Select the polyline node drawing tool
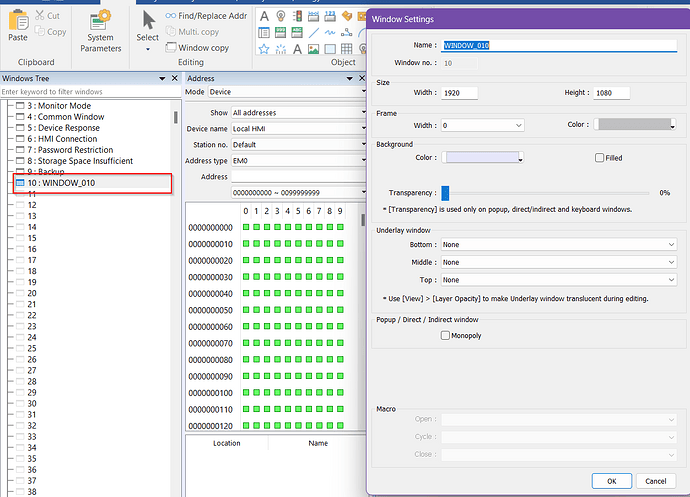Screen dimensions: 690x497 point(347,33)
